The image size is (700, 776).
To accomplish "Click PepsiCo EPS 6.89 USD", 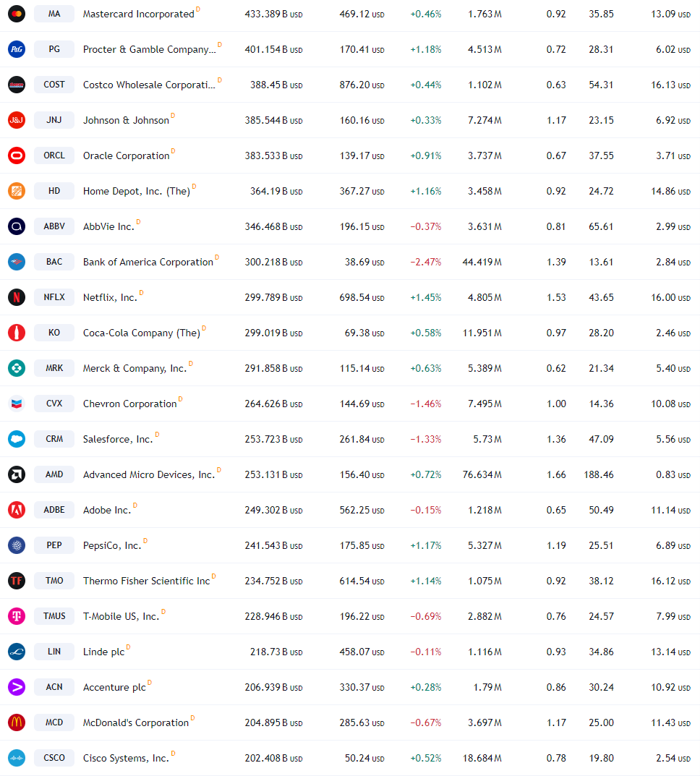I will [x=673, y=545].
